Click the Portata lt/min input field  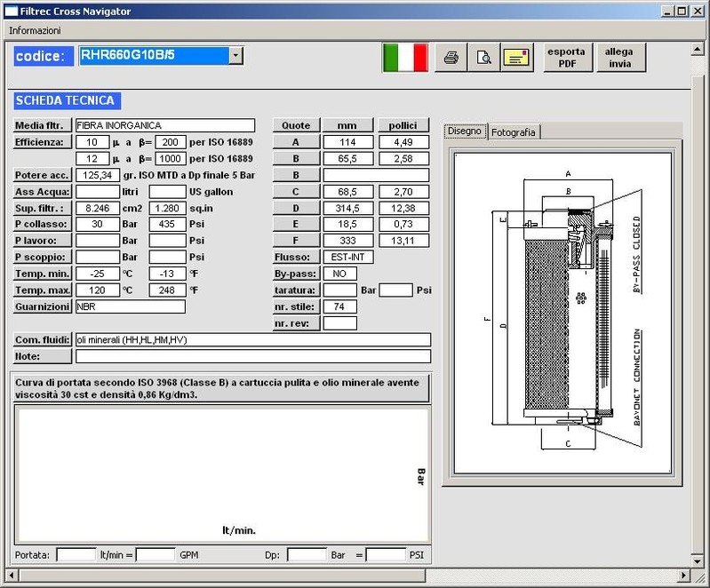point(76,554)
